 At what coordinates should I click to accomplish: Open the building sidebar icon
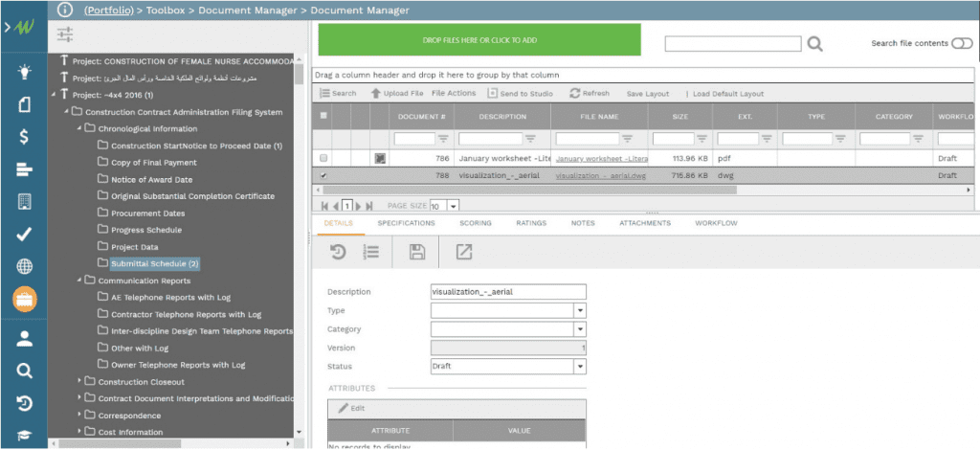[x=24, y=202]
